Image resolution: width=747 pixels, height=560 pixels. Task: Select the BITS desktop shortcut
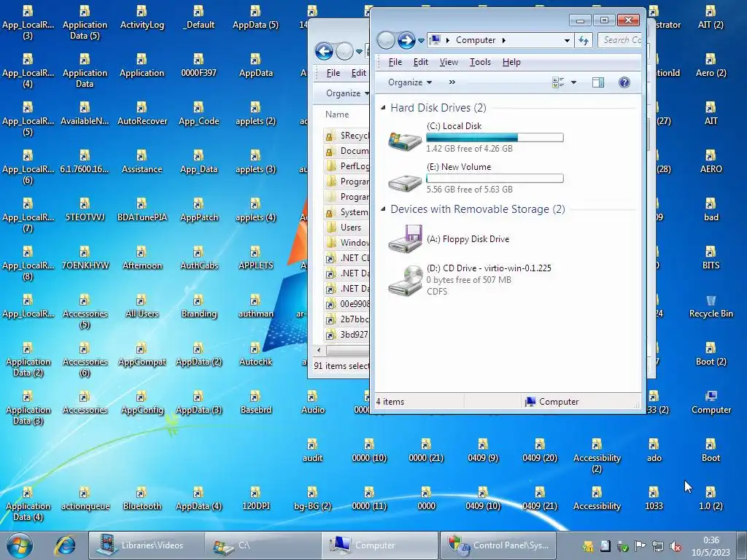click(711, 258)
